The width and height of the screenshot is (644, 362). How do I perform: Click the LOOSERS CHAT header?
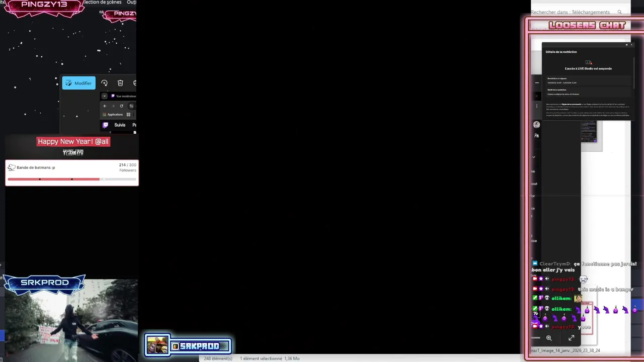click(587, 25)
